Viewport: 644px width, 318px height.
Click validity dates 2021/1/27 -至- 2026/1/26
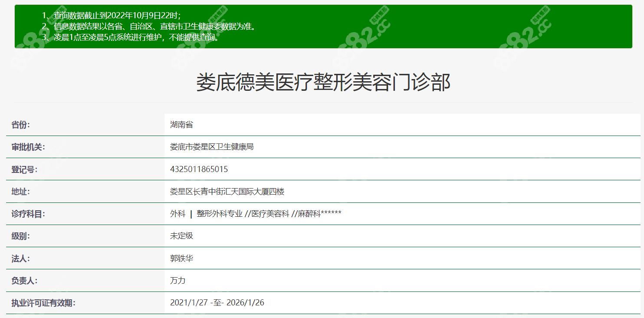(x=217, y=303)
